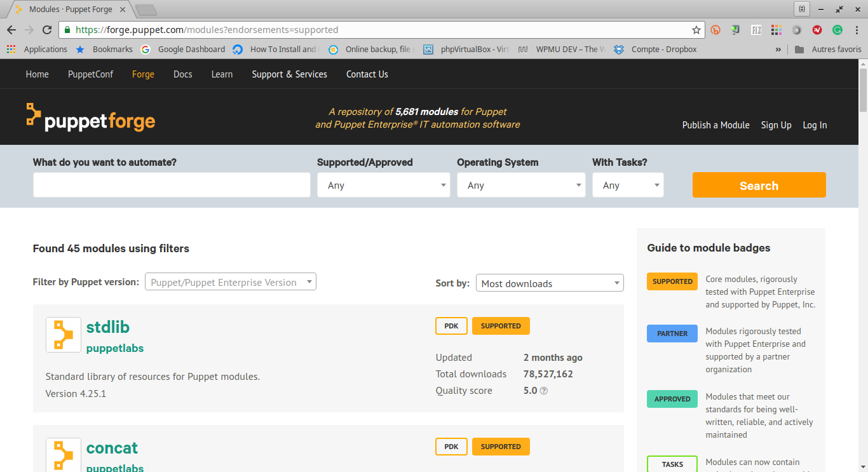Click the concat module logo thumbnail
Image resolution: width=868 pixels, height=472 pixels.
coord(64,455)
